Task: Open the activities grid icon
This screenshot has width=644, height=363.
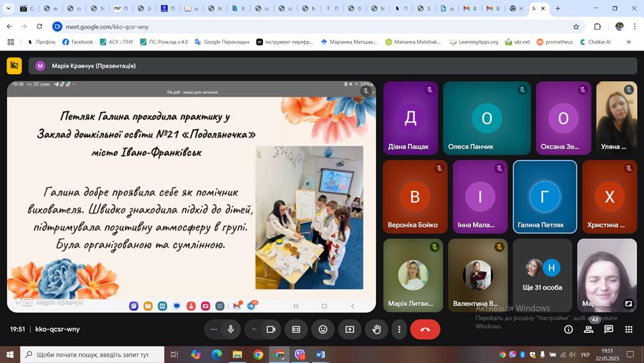Action: (x=629, y=329)
